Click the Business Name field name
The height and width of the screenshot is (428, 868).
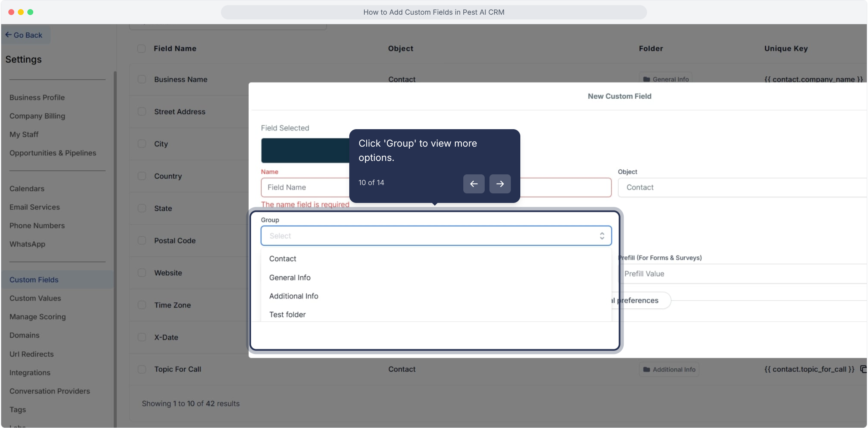coord(181,79)
